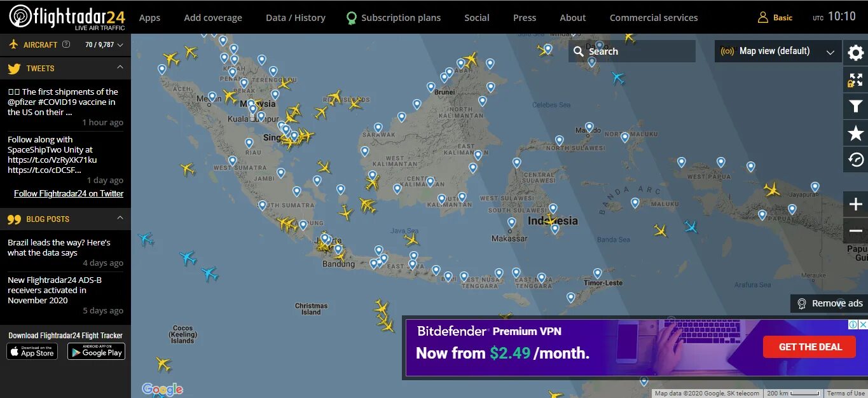Viewport: 868px width, 398px height.
Task: Click the search magnifier icon
Action: coord(579,51)
